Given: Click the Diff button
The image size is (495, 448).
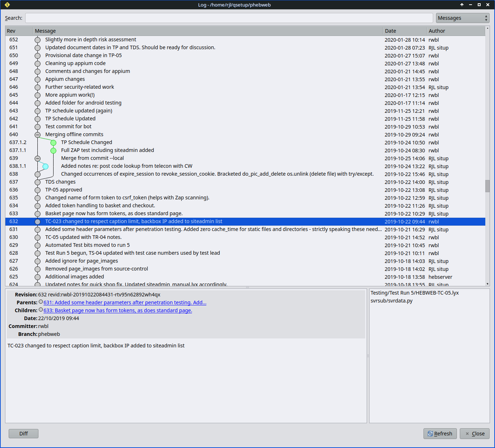Looking at the screenshot, I should coord(23,434).
